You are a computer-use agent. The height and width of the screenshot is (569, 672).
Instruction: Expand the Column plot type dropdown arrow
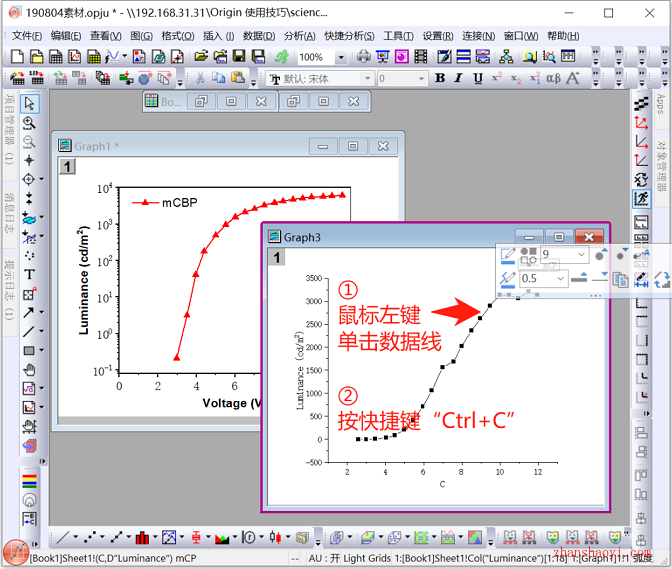[155, 536]
